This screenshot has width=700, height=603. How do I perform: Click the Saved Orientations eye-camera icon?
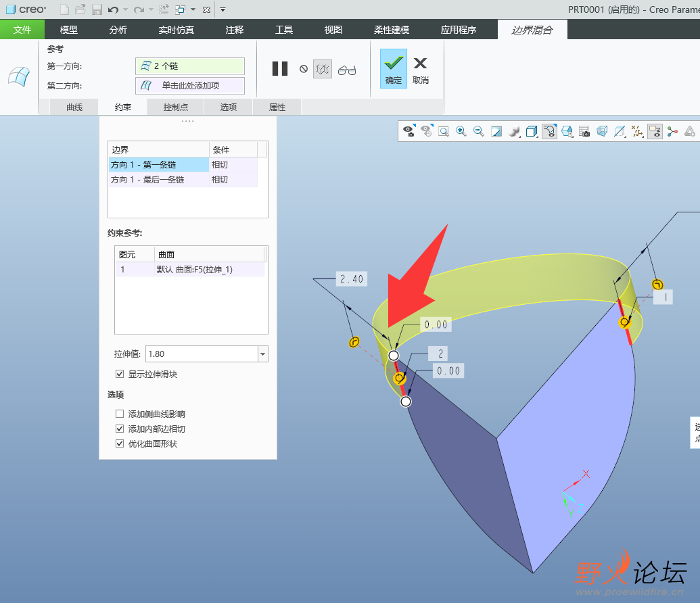(409, 130)
